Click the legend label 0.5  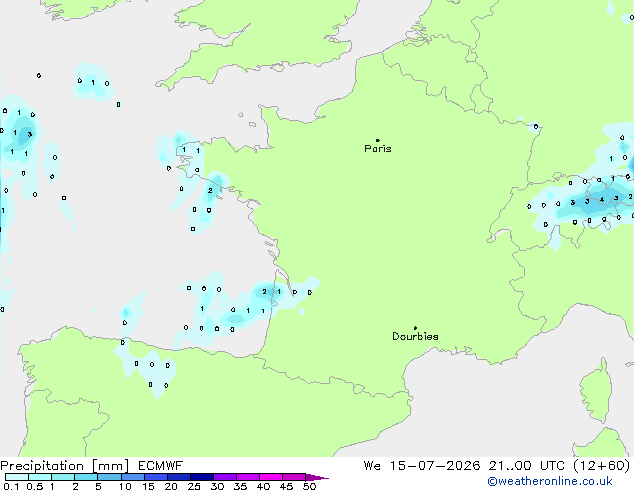(35, 486)
